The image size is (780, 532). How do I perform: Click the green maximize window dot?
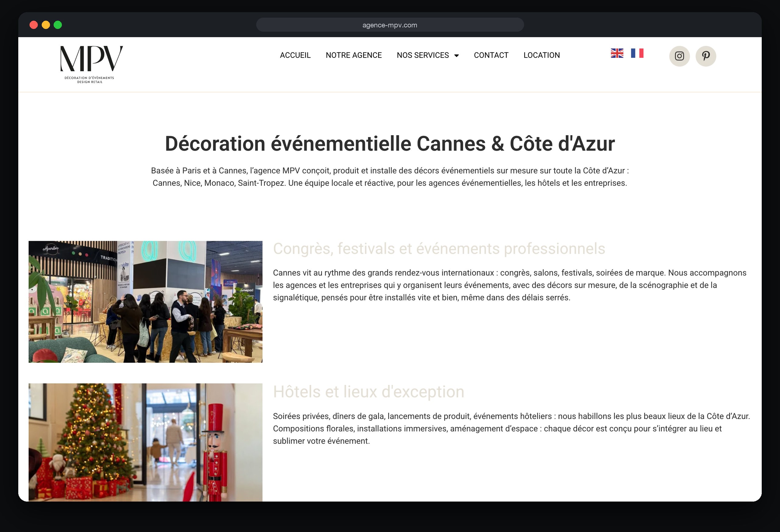tap(58, 25)
